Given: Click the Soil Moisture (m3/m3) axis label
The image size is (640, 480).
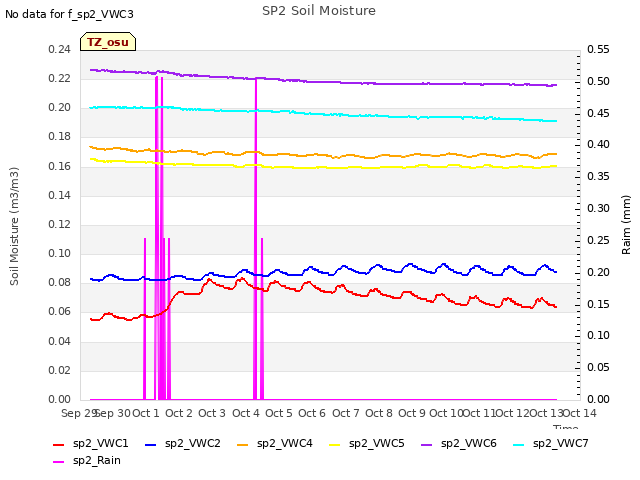Looking at the screenshot, I should [x=14, y=226].
